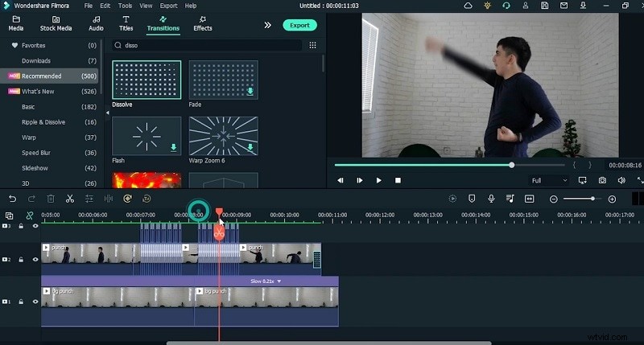Open the Media tab
This screenshot has width=644, height=345.
point(16,24)
